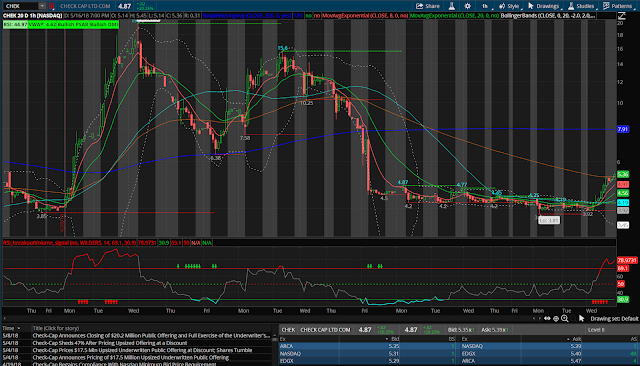Open the Share menu
Image resolution: width=640 pixels, height=366 pixels.
click(427, 6)
